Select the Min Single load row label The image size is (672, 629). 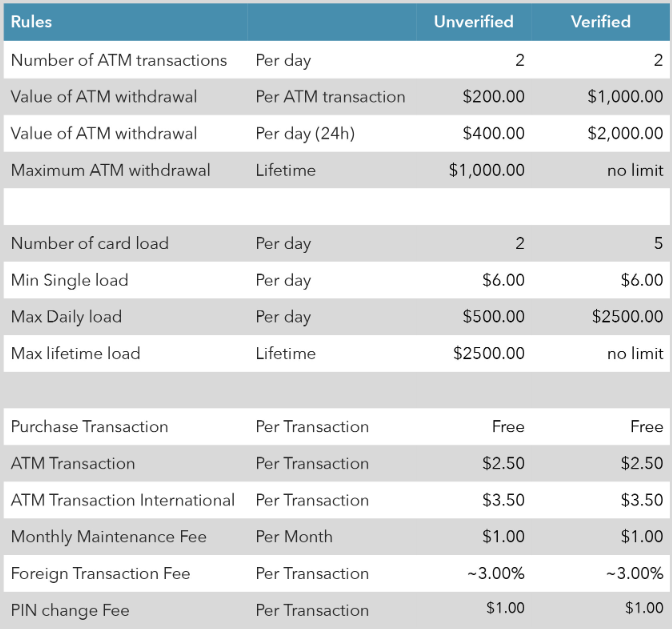(x=69, y=280)
